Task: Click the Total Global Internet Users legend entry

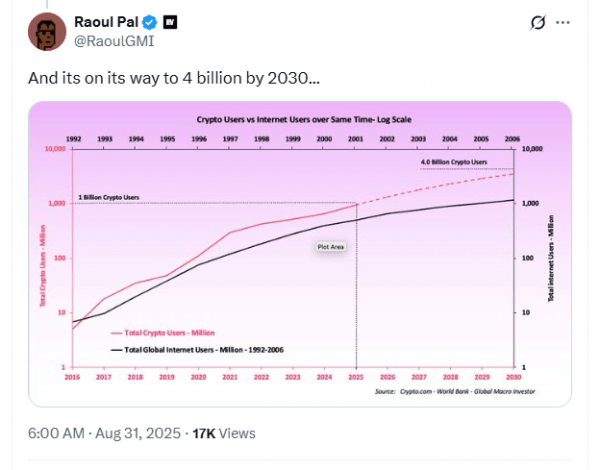Action: [197, 350]
